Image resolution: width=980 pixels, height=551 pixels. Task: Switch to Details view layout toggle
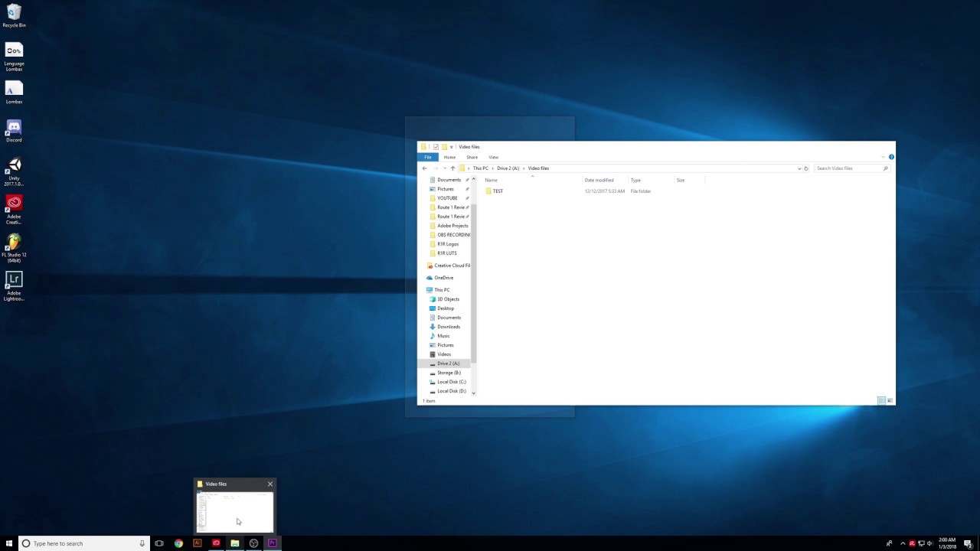[x=881, y=401]
